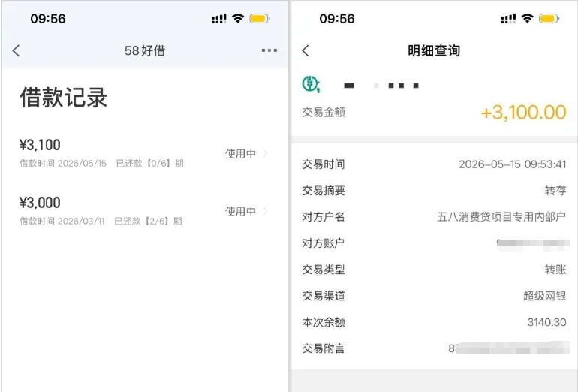Screen dimensions: 578x392
Task: Open 使用中 status of the ¥3,000 loan
Action: click(240, 211)
